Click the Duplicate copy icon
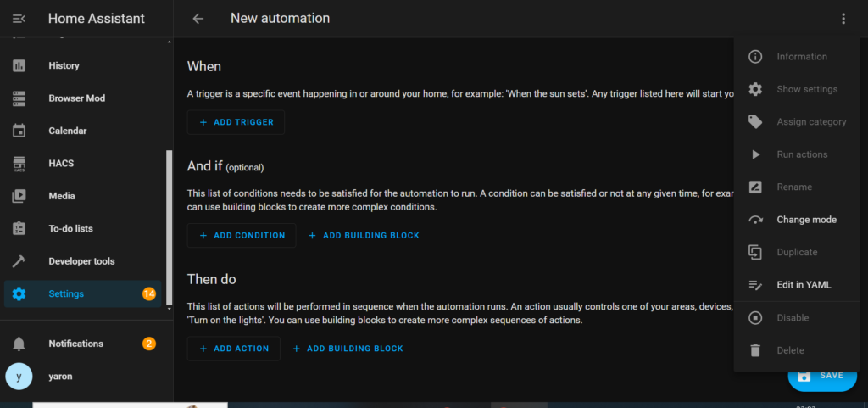The height and width of the screenshot is (408, 868). pyautogui.click(x=755, y=253)
